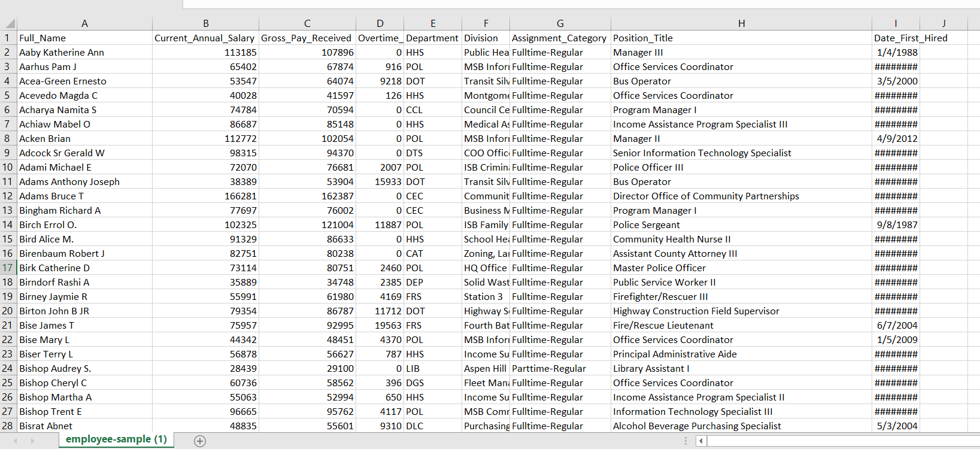Select cell Birk Catherine D

pos(84,268)
